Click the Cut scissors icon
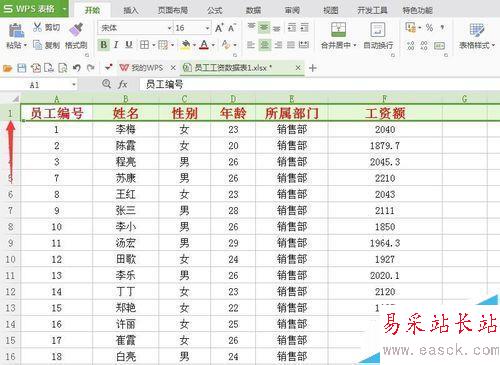Image resolution: width=500 pixels, height=365 pixels. (37, 27)
